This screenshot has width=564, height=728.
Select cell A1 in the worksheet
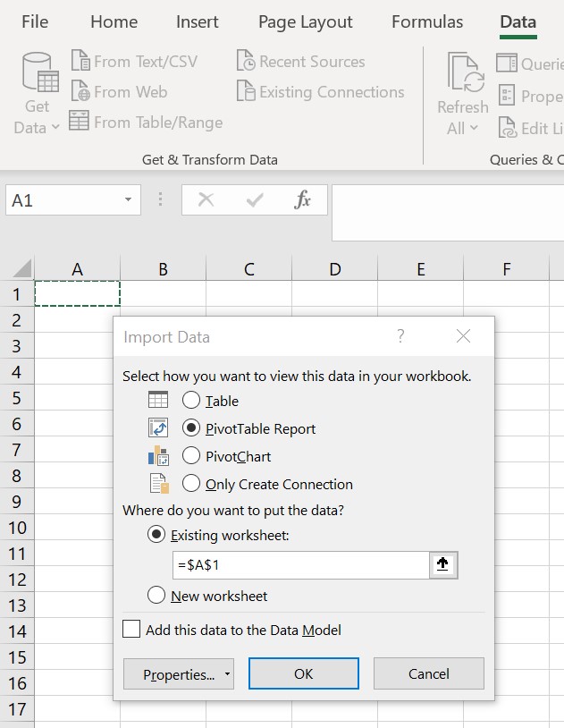point(78,293)
